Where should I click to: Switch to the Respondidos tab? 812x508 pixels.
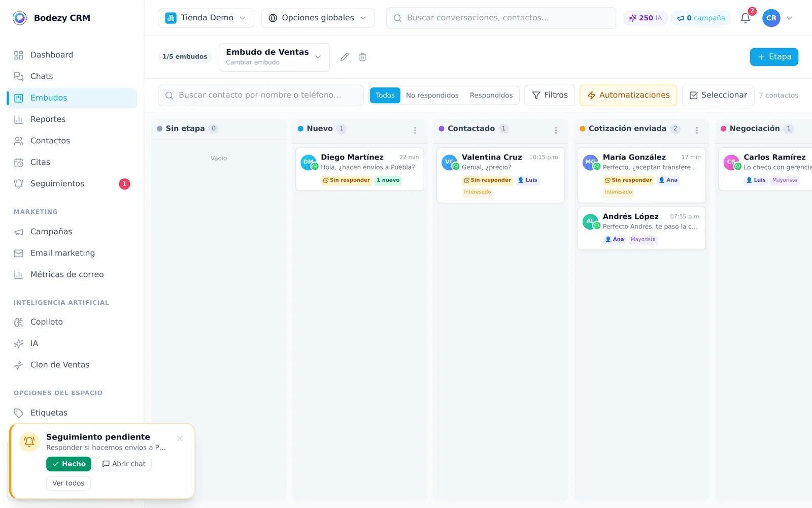(x=491, y=96)
